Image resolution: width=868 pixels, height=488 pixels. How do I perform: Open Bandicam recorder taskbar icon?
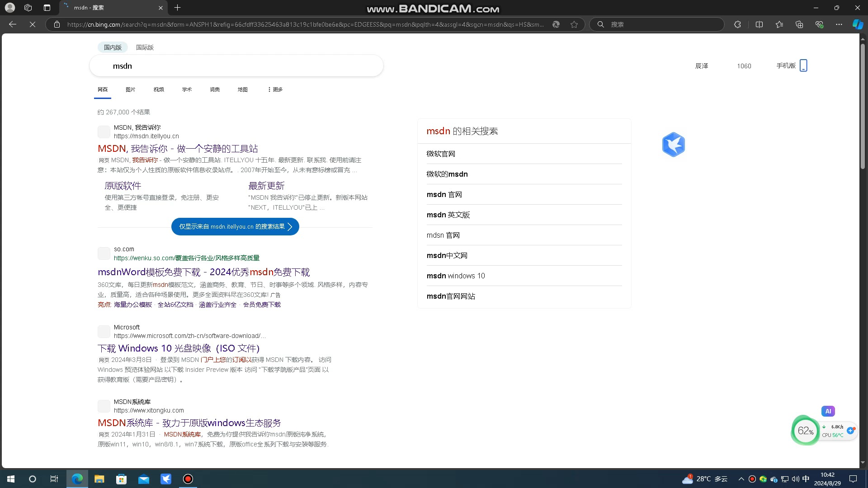tap(188, 479)
